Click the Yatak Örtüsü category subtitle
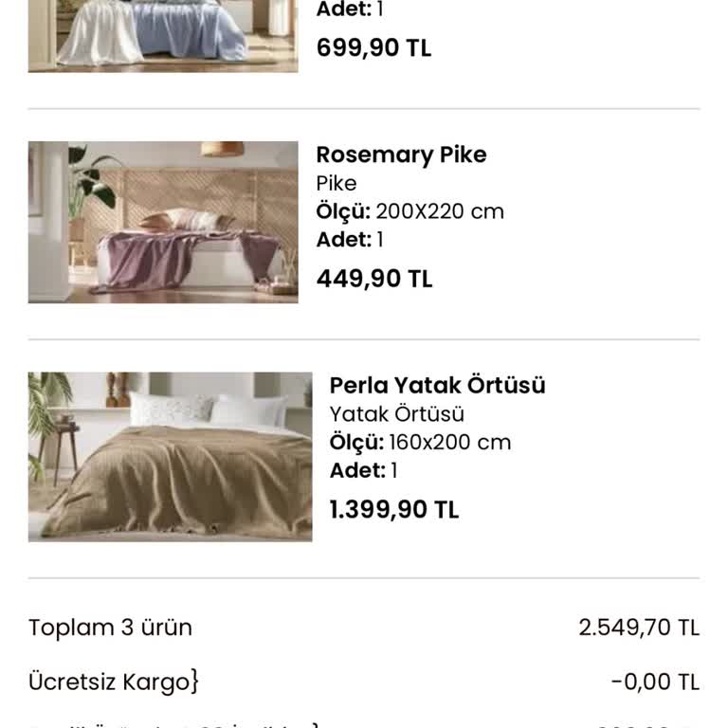Screen dimensions: 728x728 pos(396,414)
